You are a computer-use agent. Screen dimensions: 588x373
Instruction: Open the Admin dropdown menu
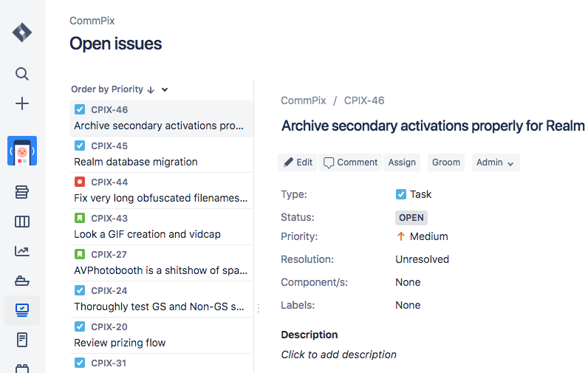pos(495,162)
